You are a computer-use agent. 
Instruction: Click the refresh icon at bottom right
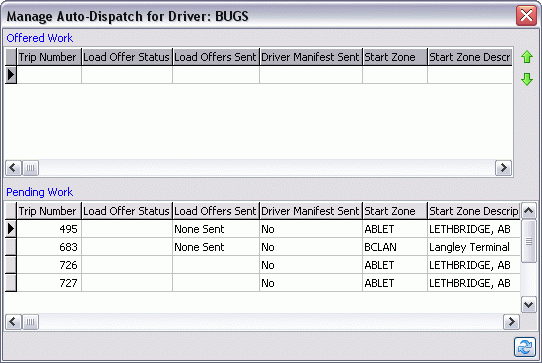coord(525,347)
